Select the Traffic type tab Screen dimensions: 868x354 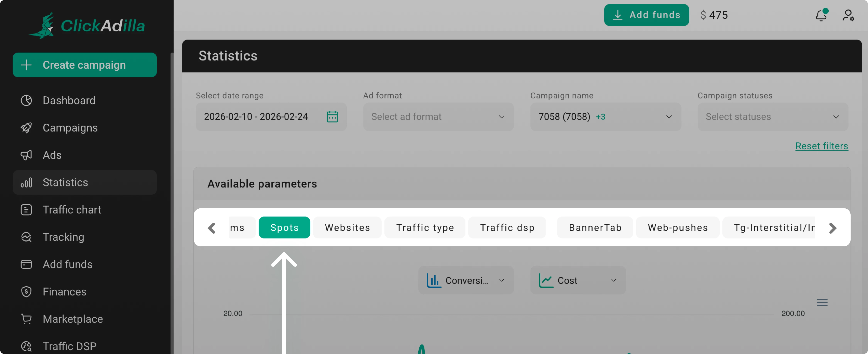coord(425,227)
